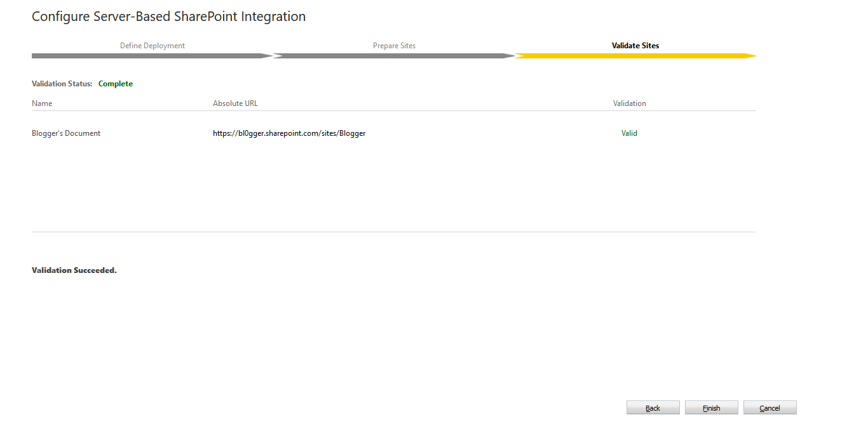Go back with the Back button
This screenshot has height=424, width=868.
click(653, 408)
